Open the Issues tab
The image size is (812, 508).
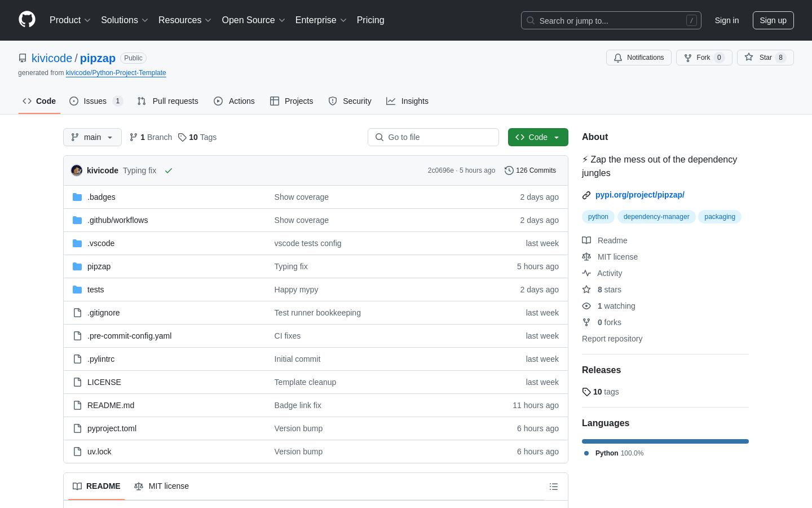[x=96, y=101]
